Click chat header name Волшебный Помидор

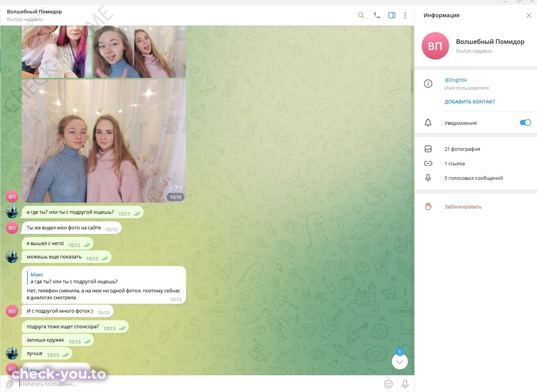coord(34,11)
